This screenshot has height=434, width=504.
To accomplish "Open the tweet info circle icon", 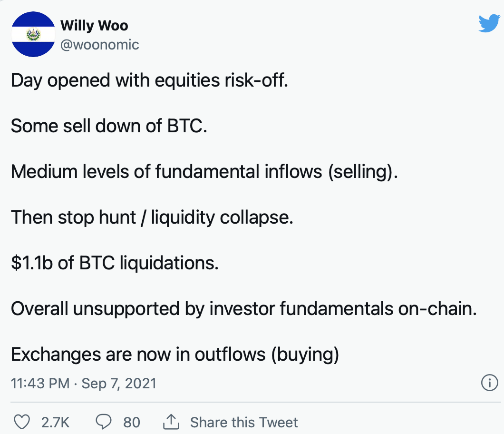I will pyautogui.click(x=489, y=383).
